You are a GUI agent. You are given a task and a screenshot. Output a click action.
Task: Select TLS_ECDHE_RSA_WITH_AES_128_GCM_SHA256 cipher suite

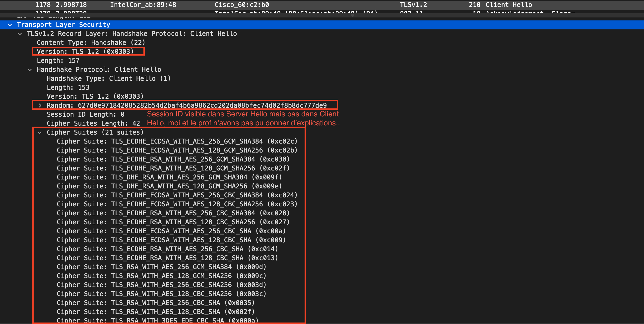click(x=173, y=168)
